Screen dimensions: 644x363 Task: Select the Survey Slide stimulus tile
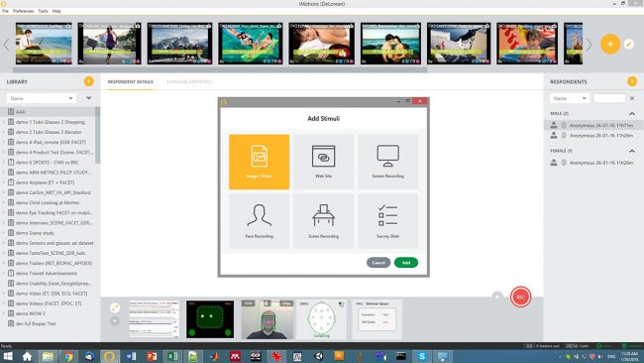click(387, 221)
